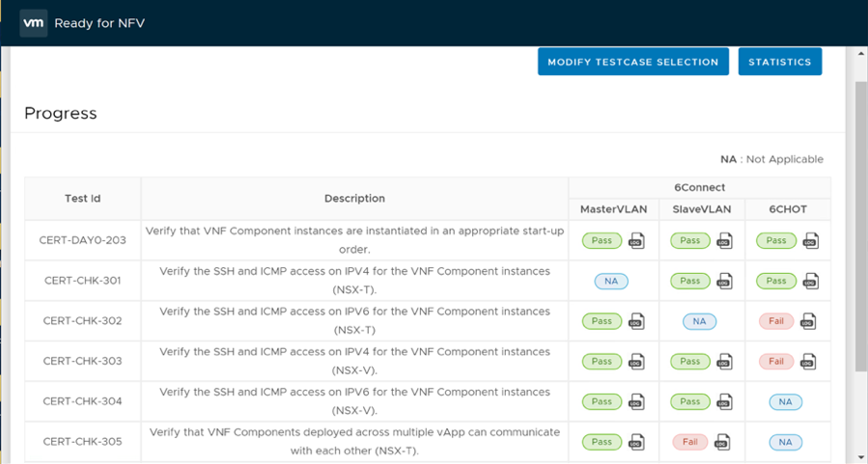Click the Fail badge for CERT-CHK-305 SlaveVLAN
Screen dimensions: 868x464
pos(689,443)
